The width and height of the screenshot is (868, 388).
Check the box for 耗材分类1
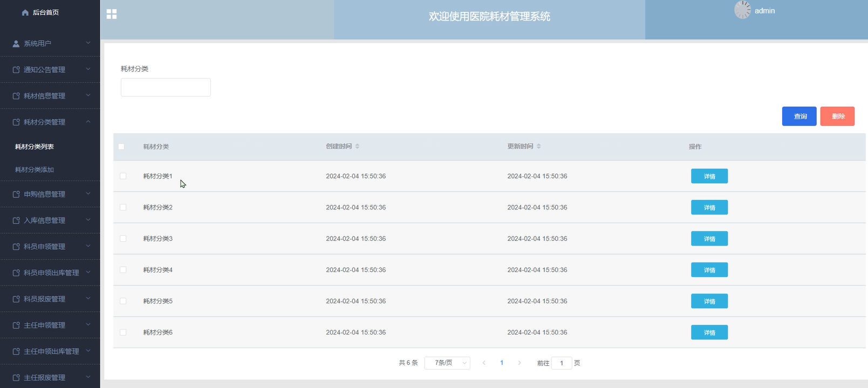click(123, 176)
